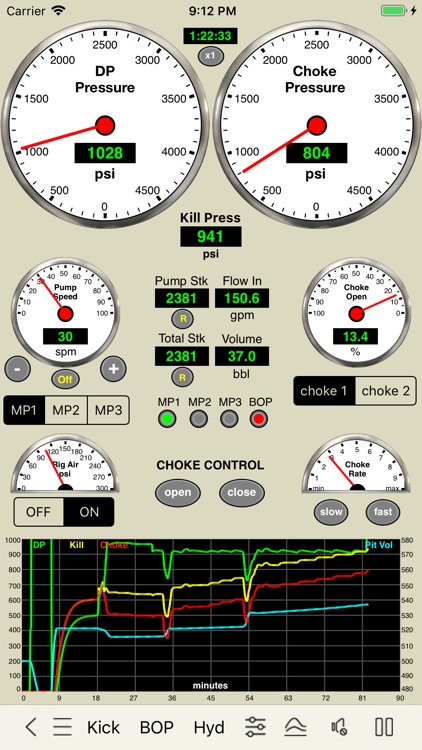Tap the green DP chart legend
Screen dimensions: 422x750
(39, 545)
